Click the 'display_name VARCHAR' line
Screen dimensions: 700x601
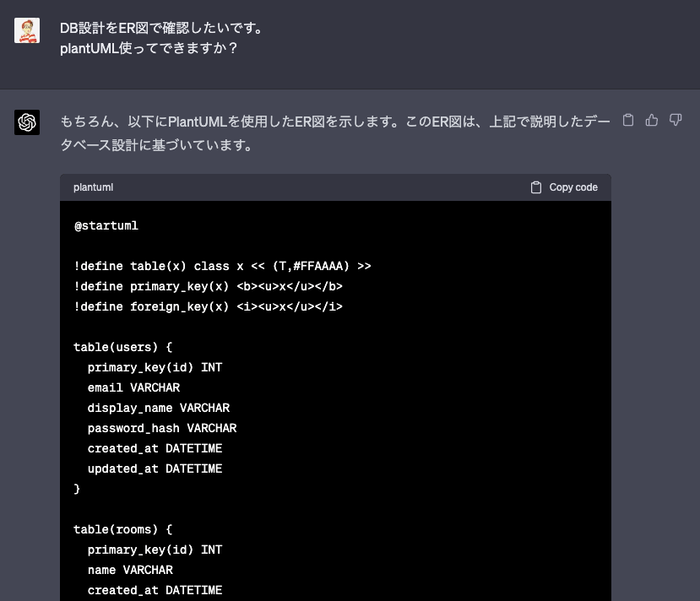[159, 408]
